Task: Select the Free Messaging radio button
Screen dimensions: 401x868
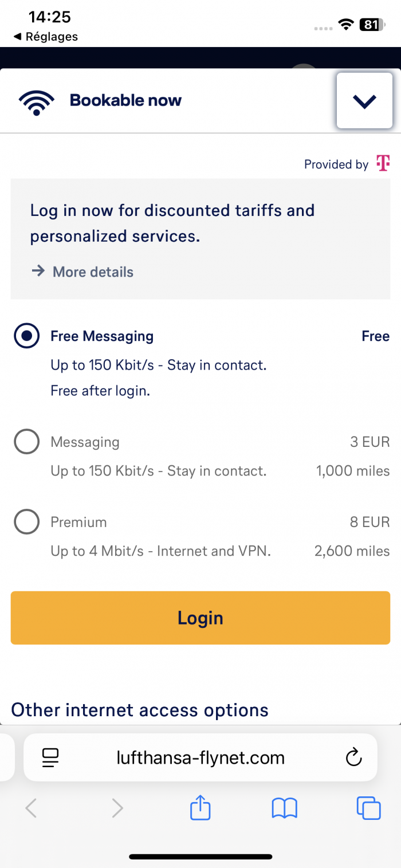Action: [x=26, y=336]
